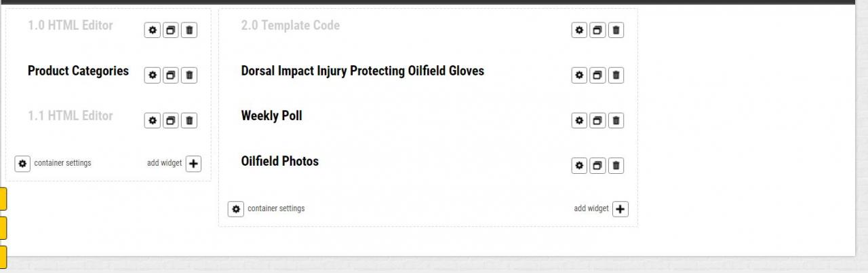The height and width of the screenshot is (273, 868).
Task: Open settings for Dorsal Impact Gloves widget
Action: click(579, 75)
